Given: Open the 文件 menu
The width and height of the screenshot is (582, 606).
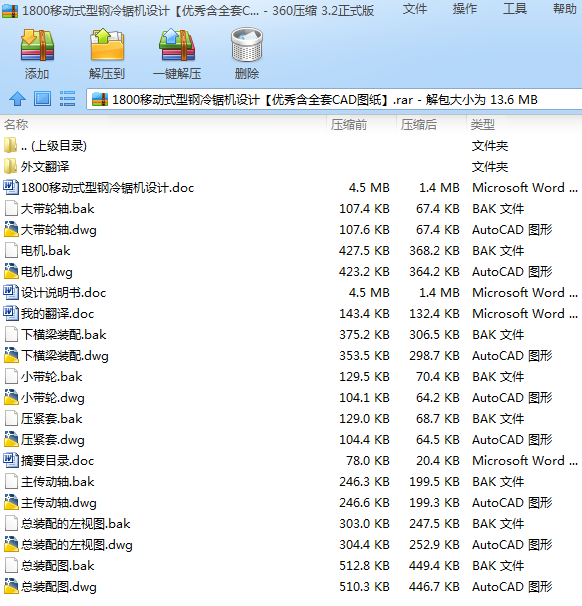Looking at the screenshot, I should pyautogui.click(x=415, y=9).
